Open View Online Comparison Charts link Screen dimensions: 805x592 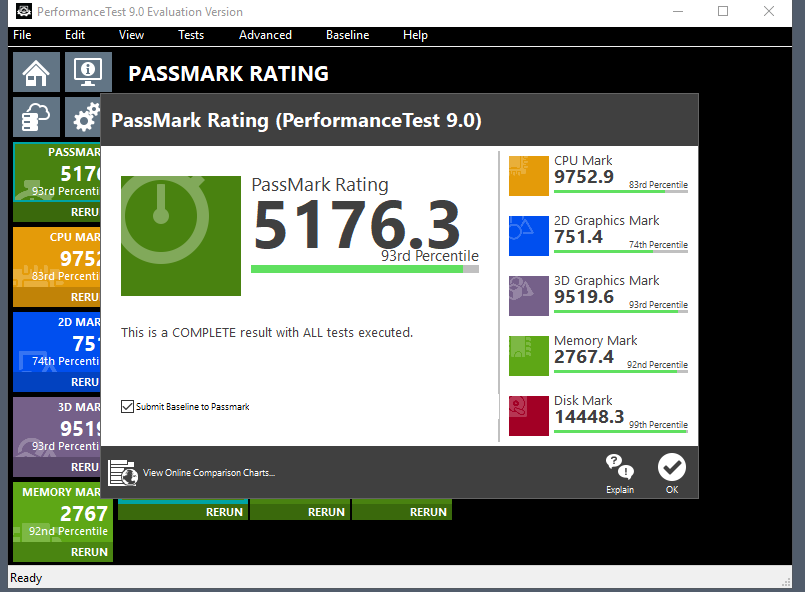click(x=209, y=473)
